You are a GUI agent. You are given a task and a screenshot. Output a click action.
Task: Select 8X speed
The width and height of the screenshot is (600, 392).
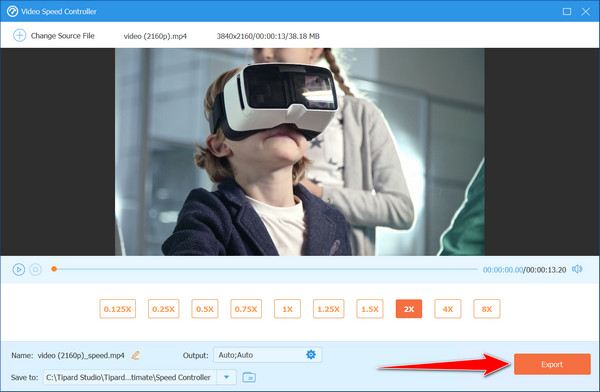(487, 309)
